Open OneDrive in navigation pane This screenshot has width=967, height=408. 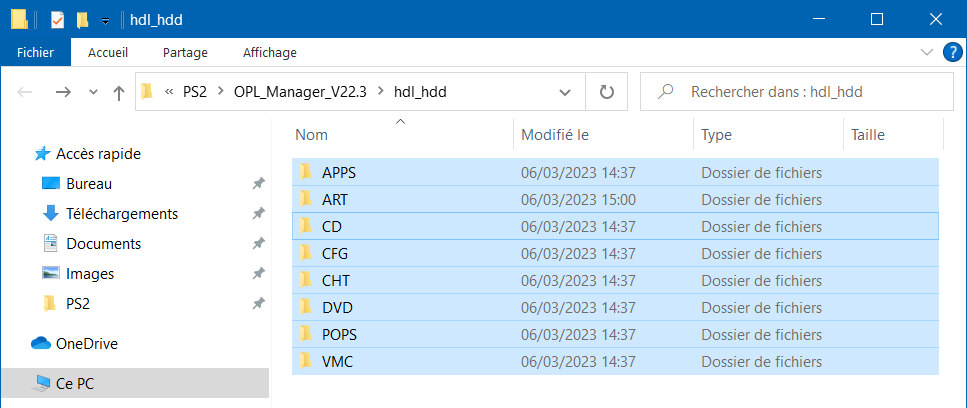[86, 343]
